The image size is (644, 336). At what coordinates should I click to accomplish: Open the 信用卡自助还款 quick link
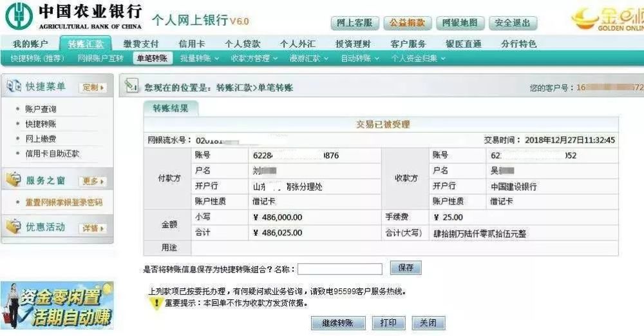pos(52,153)
